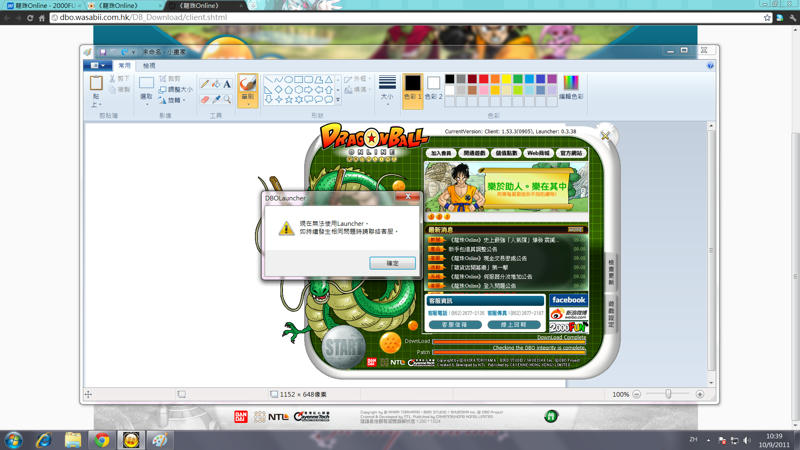
Task: Bookmark page with star icon in address bar
Action: (767, 18)
